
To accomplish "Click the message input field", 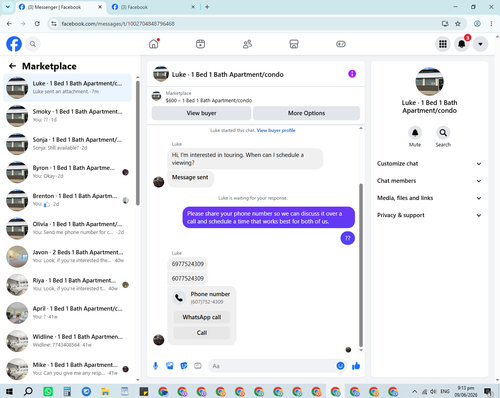I will click(273, 366).
